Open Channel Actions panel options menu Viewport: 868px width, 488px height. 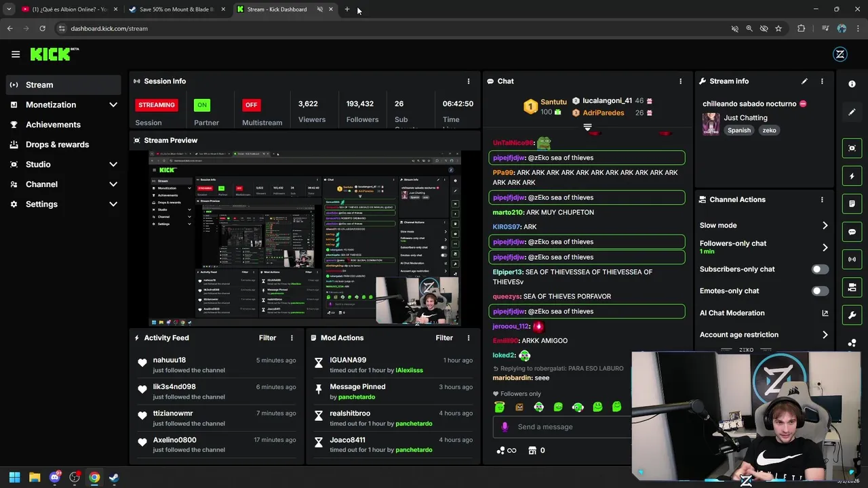822,200
